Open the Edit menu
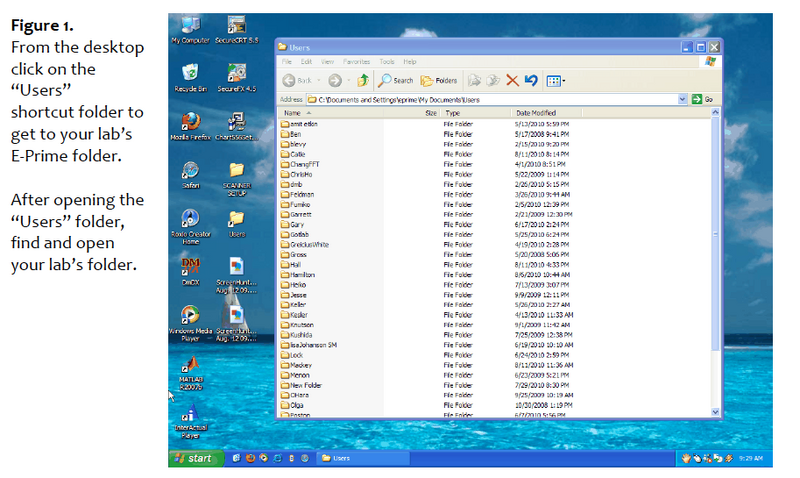800x478 pixels. tap(306, 62)
